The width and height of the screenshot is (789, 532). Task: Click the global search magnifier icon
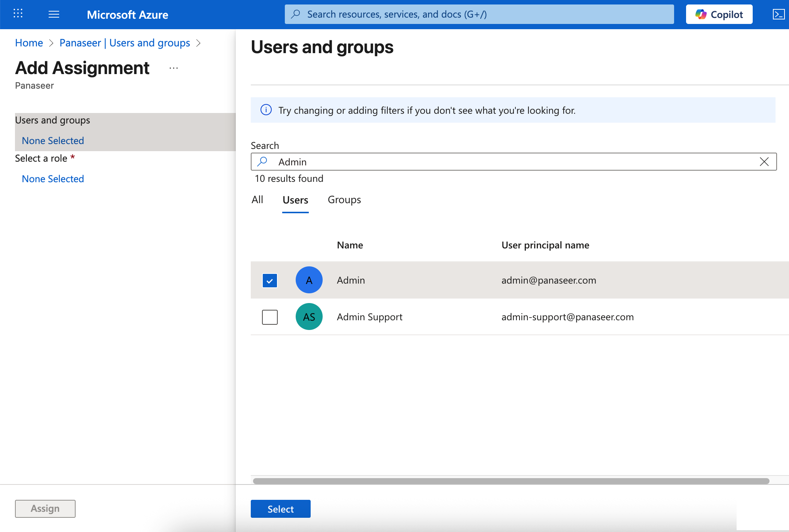pos(296,14)
